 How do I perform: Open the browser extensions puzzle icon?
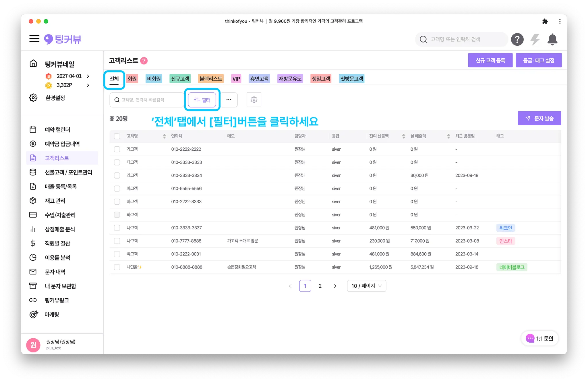(545, 21)
